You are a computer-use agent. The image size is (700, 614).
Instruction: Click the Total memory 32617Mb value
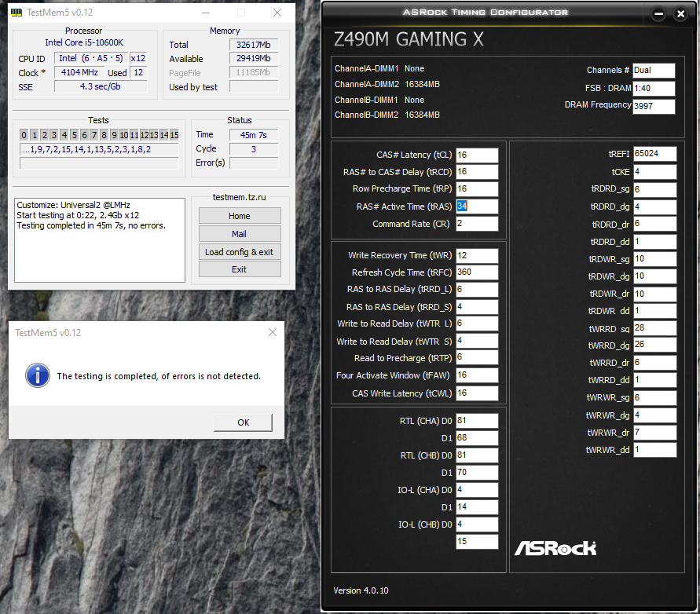(x=254, y=45)
